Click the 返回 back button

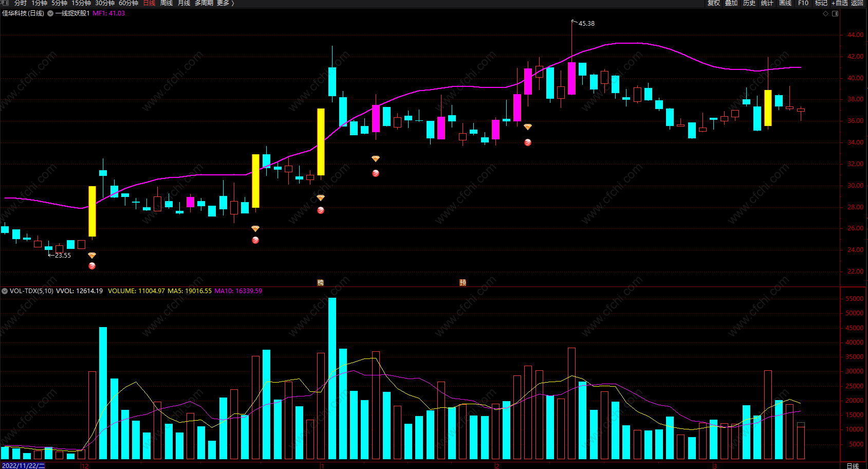click(x=857, y=3)
